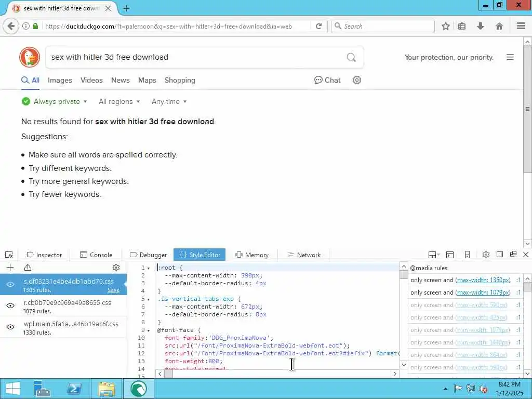Image resolution: width=532 pixels, height=399 pixels.
Task: Create a new style sheet with plus icon
Action: click(x=10, y=268)
